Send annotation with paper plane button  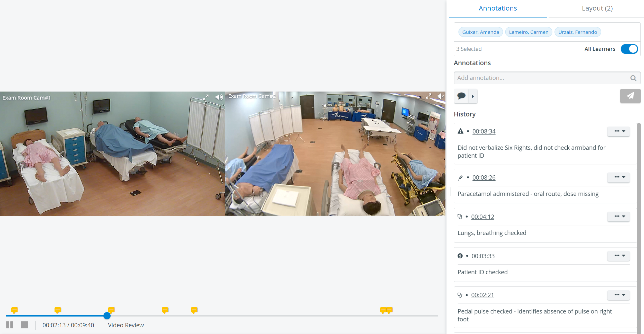(630, 96)
